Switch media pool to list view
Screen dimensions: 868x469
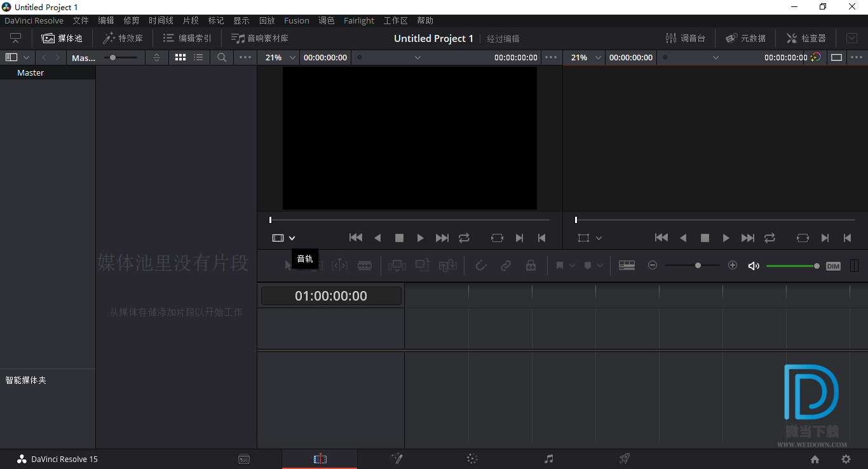pos(199,57)
